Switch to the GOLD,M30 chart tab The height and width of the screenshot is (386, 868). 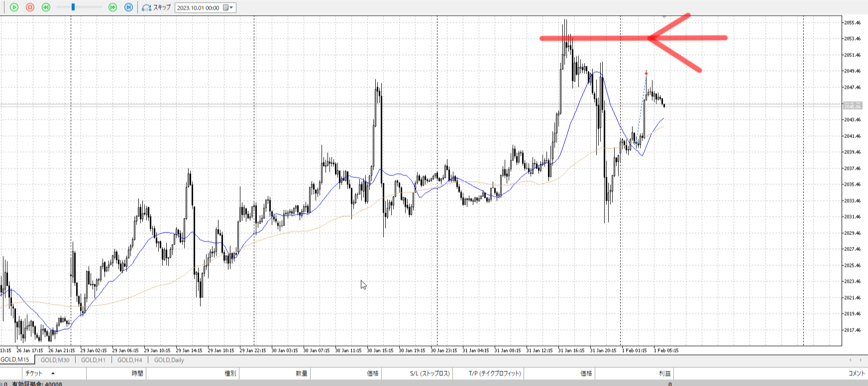(x=55, y=360)
